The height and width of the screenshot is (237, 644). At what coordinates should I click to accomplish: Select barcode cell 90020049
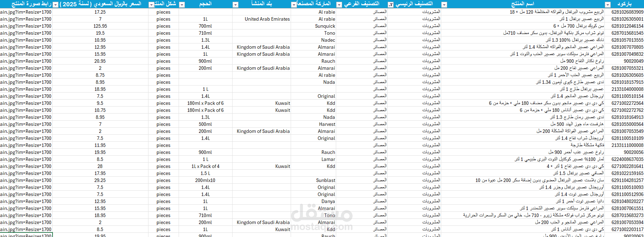click(x=624, y=61)
